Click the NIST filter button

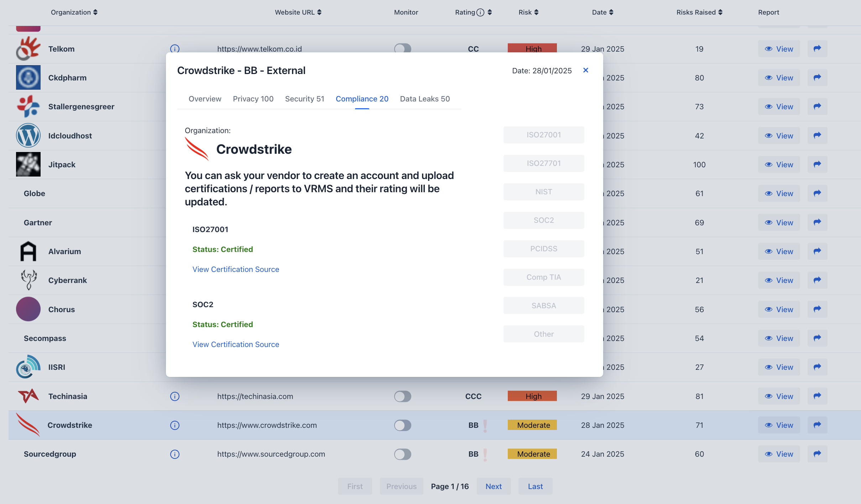[x=544, y=192]
